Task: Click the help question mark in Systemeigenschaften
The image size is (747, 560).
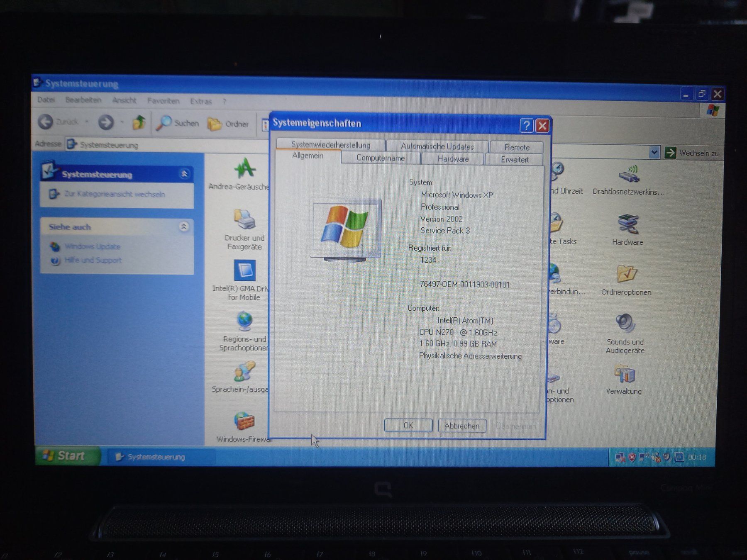Action: 526,126
